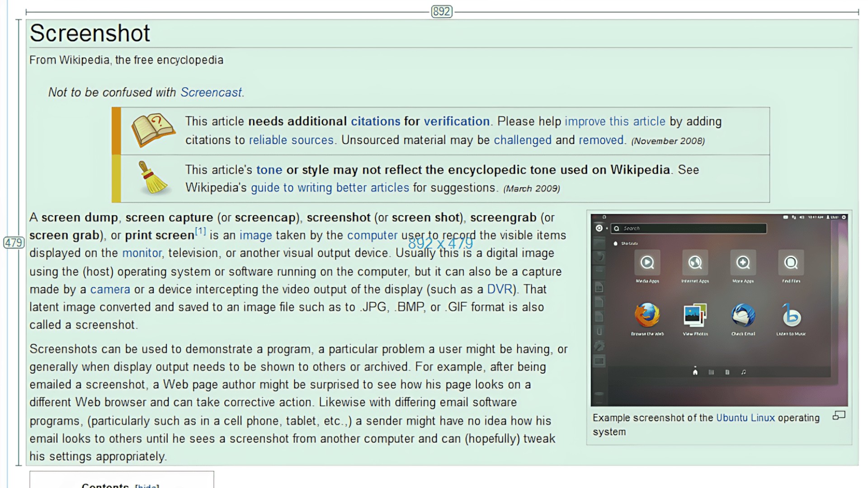The image size is (868, 488).
Task: Click the enlarge thumbnail icon below the image
Action: [x=839, y=415]
